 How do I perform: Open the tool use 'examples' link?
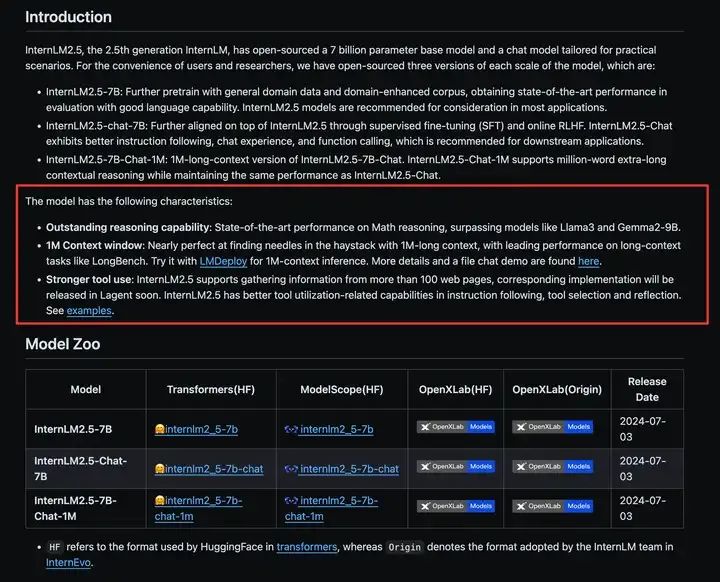pyautogui.click(x=89, y=311)
